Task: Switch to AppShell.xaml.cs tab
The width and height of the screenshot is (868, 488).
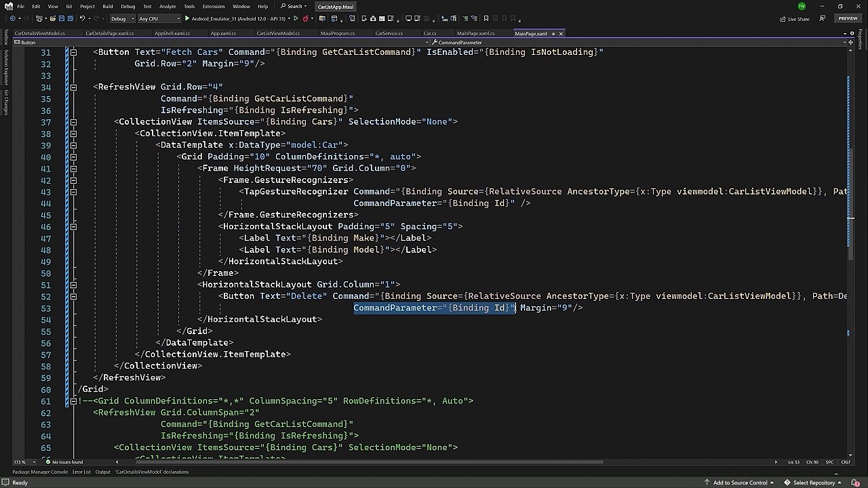Action: (x=172, y=33)
